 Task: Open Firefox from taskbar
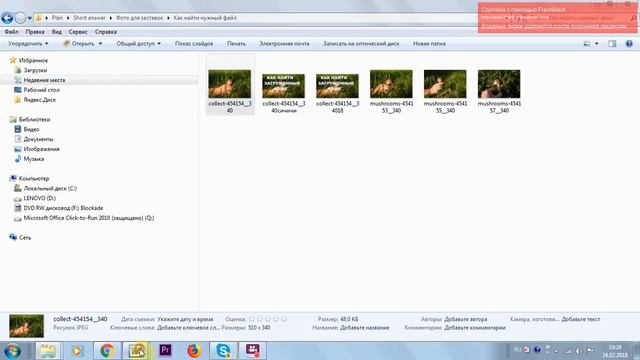194,351
